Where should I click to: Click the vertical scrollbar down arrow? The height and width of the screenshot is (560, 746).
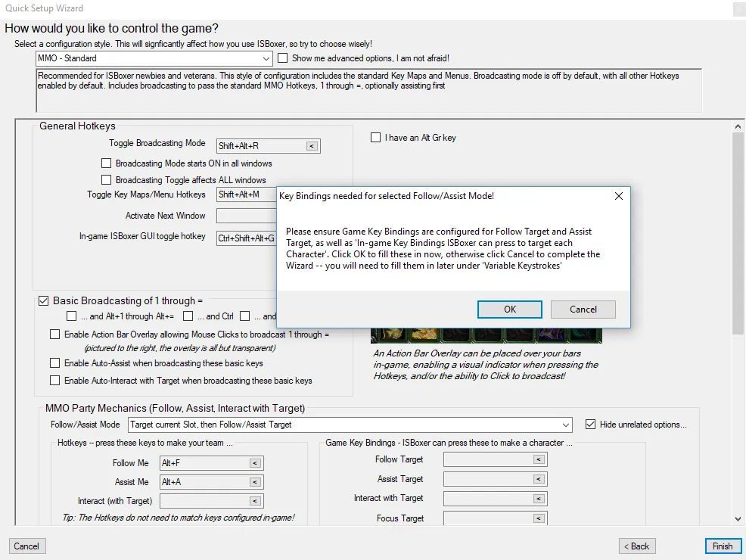pos(738,519)
